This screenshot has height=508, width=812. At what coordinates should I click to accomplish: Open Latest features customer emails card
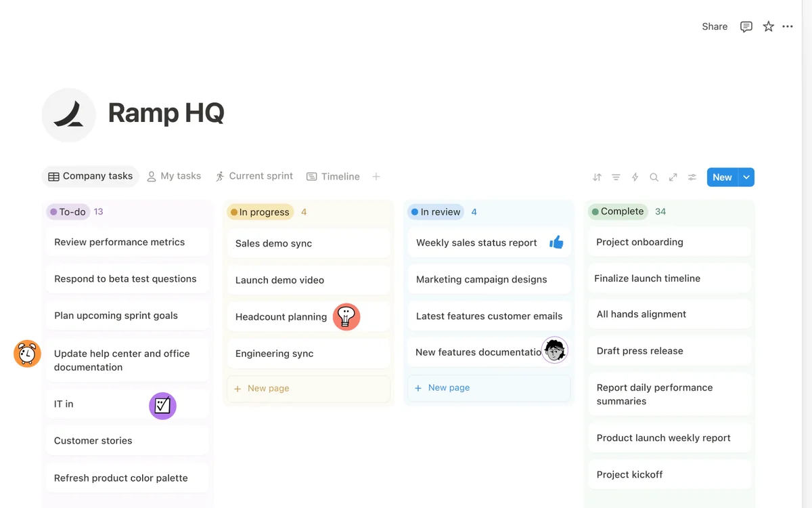[489, 316]
